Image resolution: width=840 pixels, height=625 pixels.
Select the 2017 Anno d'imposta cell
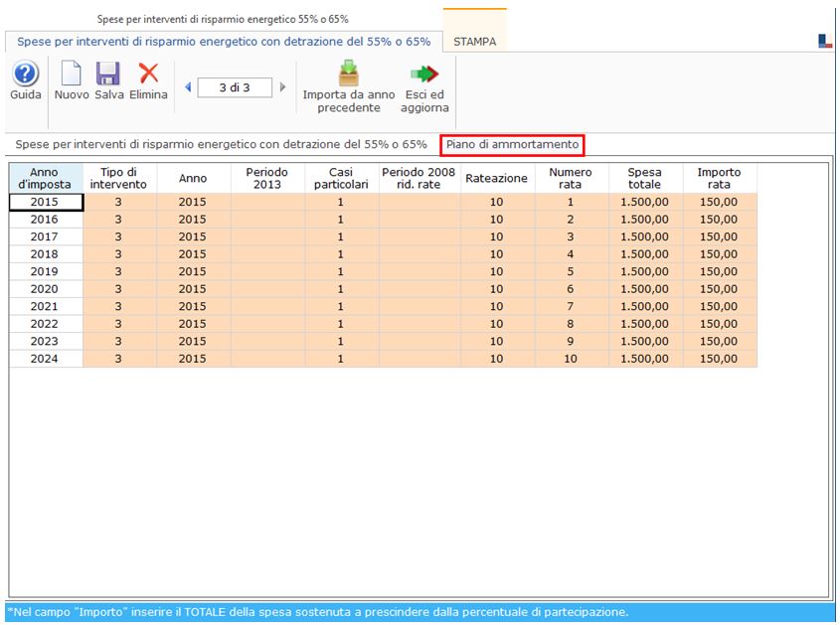(x=46, y=236)
